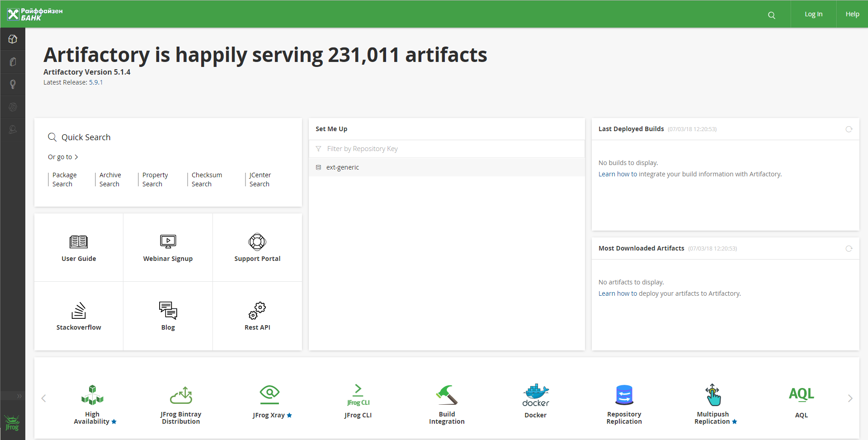Screen dimensions: 868x440
Task: Open Multipush Replication icon
Action: point(713,395)
